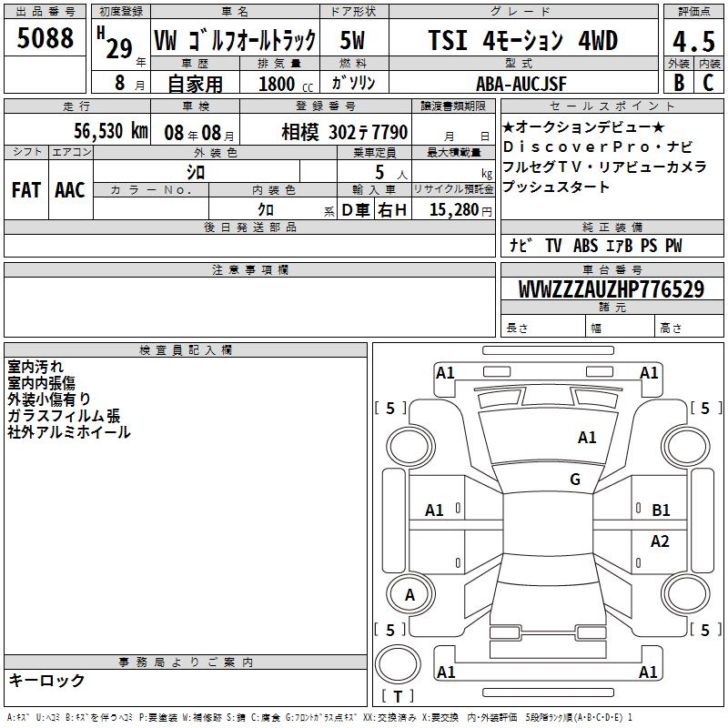Click the lot number 5088
728x728 pixels.
pos(45,38)
